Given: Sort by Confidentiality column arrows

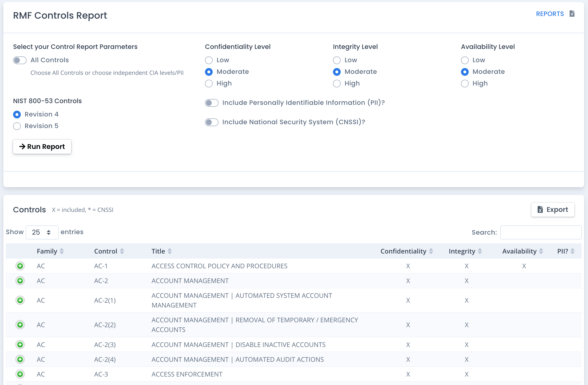Looking at the screenshot, I should 431,251.
